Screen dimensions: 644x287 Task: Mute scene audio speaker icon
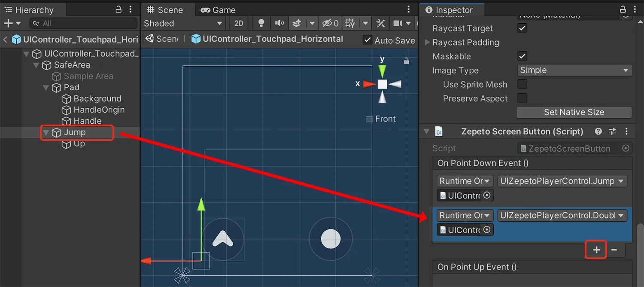(x=279, y=23)
